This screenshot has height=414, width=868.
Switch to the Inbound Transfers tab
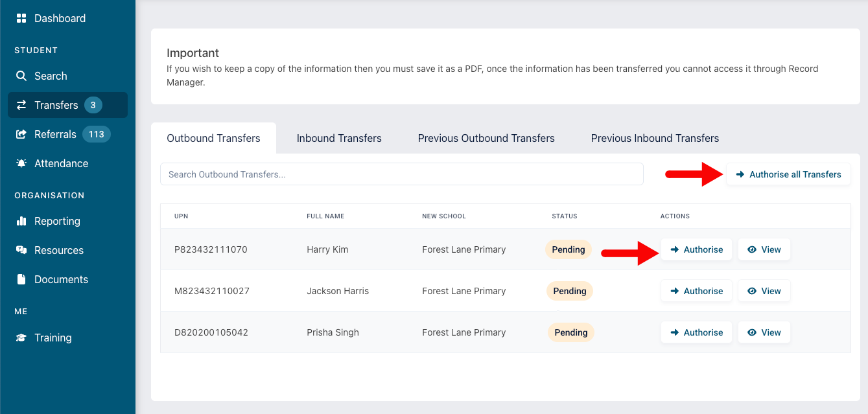[339, 137]
